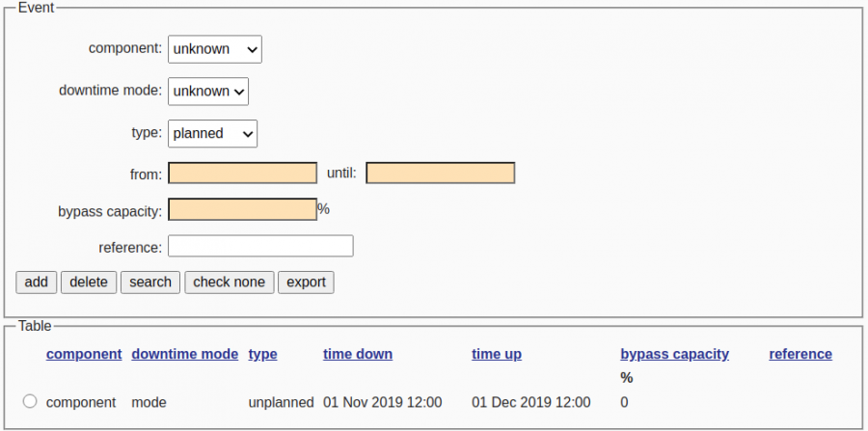Sort by time down column header
This screenshot has width=868, height=431.
point(358,354)
